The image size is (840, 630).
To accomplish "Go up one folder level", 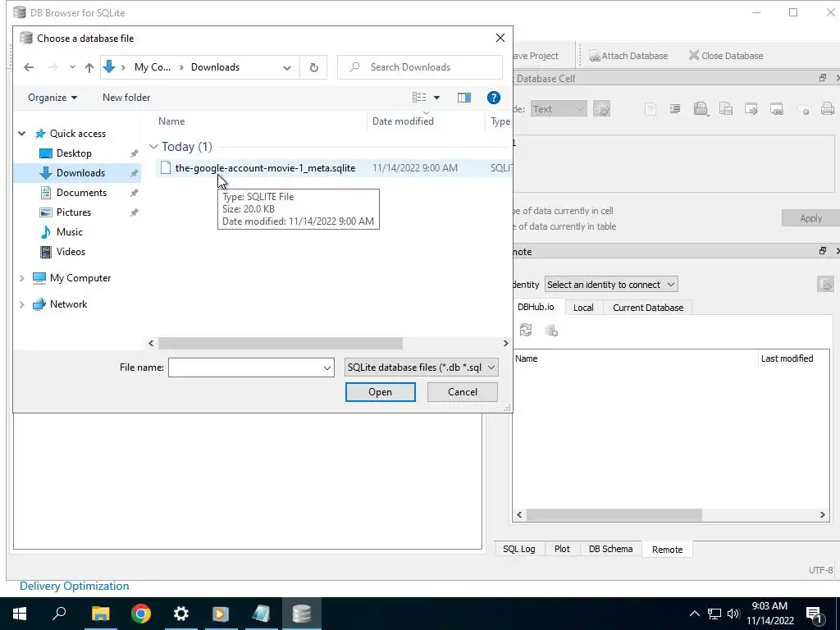I will [x=89, y=67].
